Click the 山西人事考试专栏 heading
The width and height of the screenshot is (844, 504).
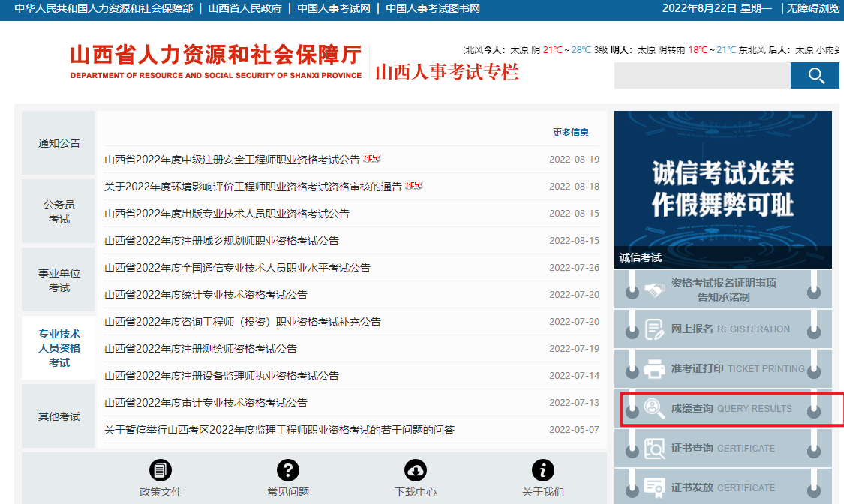point(447,71)
